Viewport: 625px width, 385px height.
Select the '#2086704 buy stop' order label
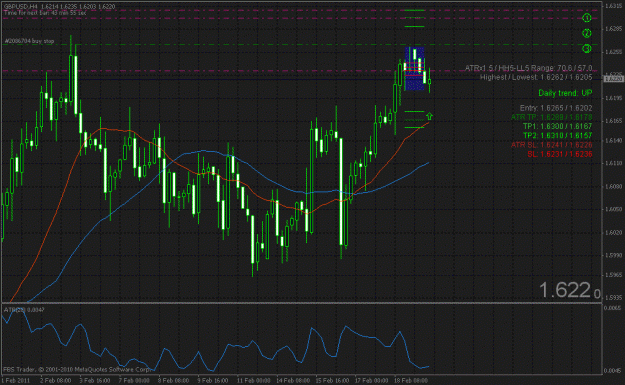click(x=29, y=41)
